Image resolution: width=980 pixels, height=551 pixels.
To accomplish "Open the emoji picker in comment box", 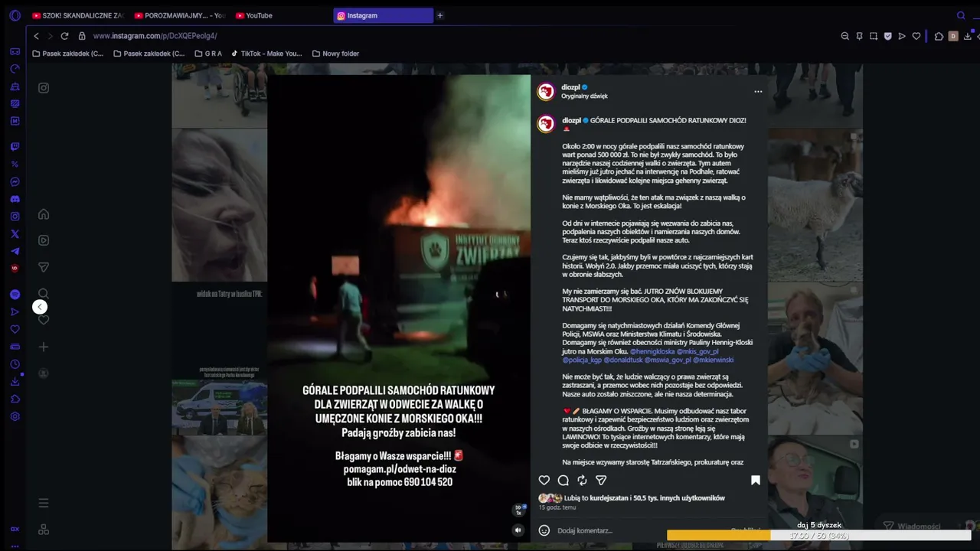I will [544, 530].
